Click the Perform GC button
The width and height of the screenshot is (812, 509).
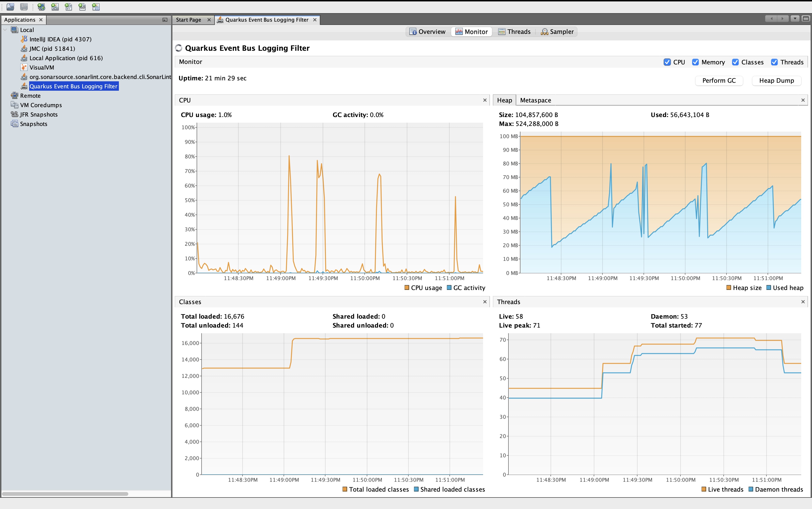coord(719,80)
